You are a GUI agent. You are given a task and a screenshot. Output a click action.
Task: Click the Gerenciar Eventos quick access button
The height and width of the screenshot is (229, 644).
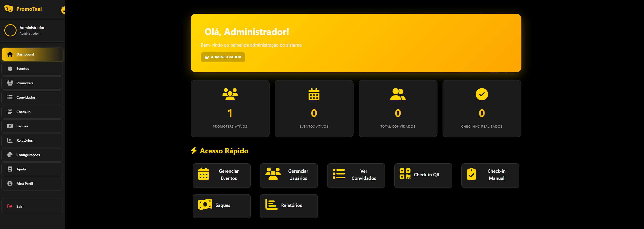(222, 176)
